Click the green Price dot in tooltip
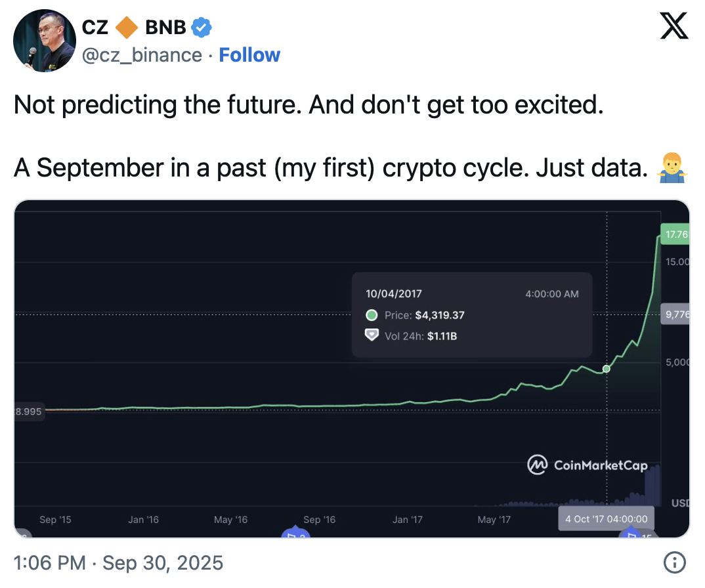This screenshot has height=588, width=705. [x=372, y=315]
